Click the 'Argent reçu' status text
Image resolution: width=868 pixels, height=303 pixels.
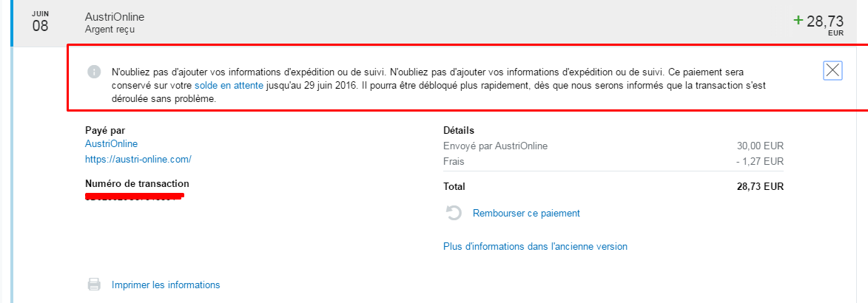coord(110,30)
